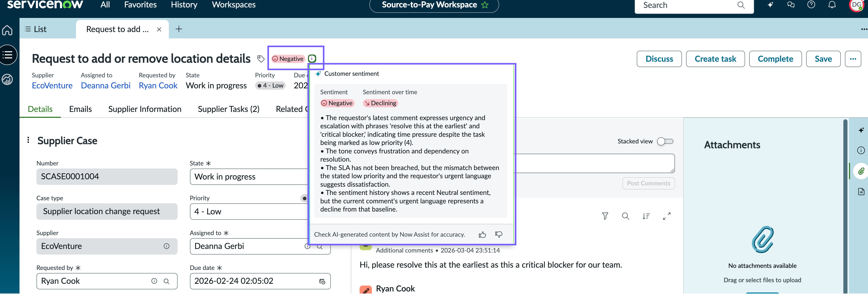Open the Now Assist sparkle icon in header
868x294 pixels.
[x=770, y=5]
